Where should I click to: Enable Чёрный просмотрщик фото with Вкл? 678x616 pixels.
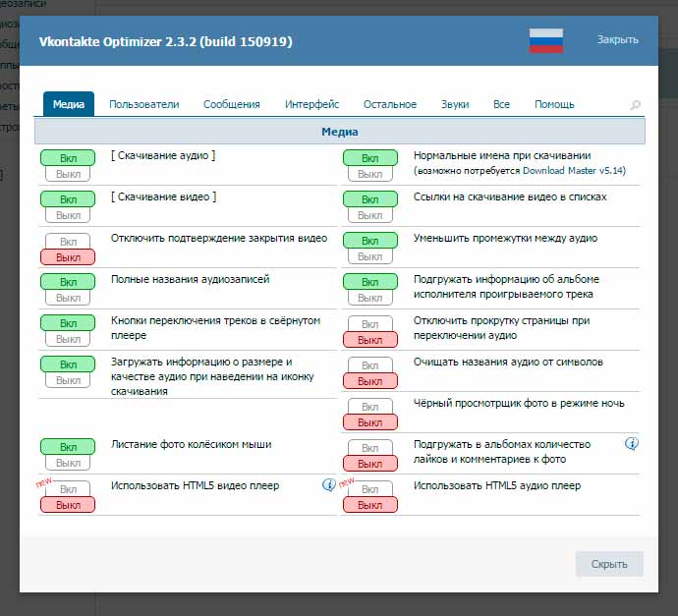(370, 407)
